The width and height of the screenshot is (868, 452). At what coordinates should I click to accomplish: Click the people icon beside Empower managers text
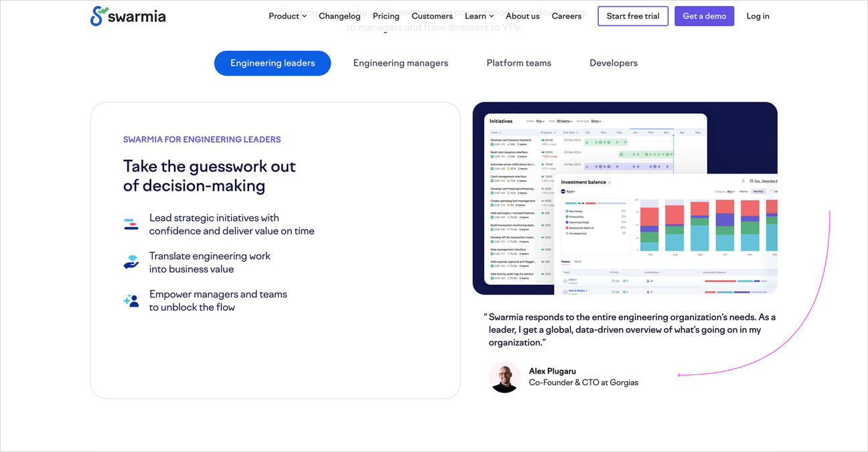coord(131,300)
